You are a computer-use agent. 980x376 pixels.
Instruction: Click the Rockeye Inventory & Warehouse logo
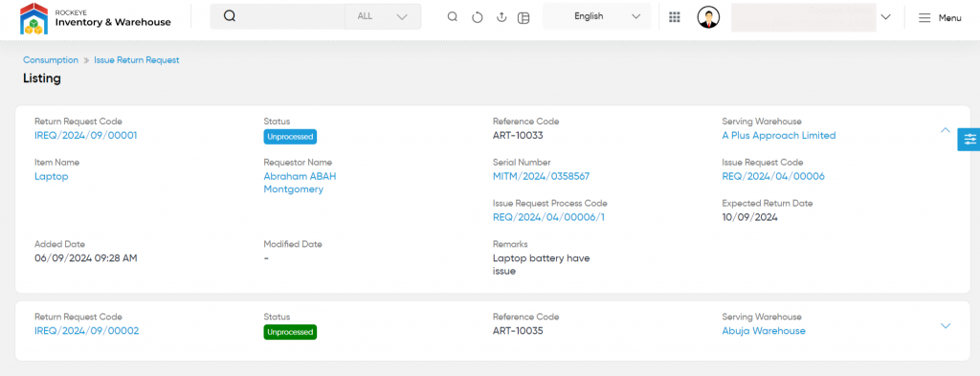click(96, 17)
